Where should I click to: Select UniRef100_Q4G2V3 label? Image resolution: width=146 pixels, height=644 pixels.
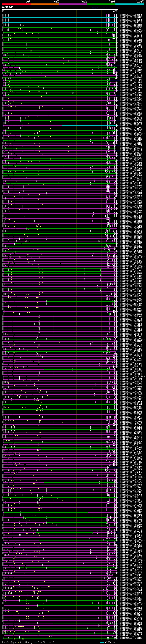tap(131, 268)
